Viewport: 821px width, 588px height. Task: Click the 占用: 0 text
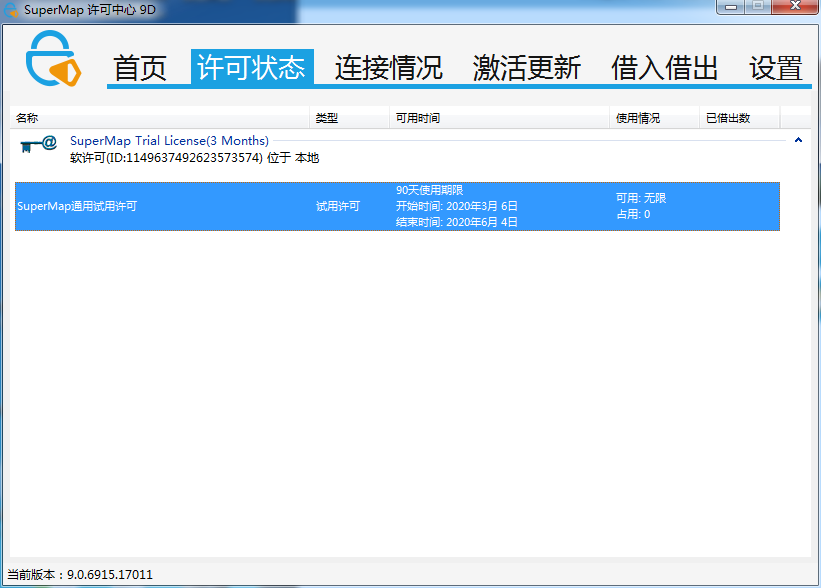coord(633,214)
